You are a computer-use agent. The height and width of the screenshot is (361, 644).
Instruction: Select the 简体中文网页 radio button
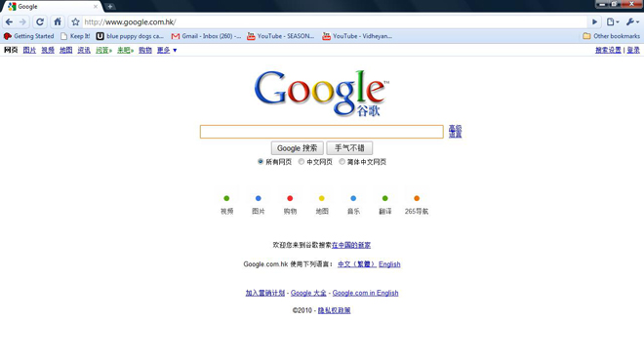click(342, 162)
